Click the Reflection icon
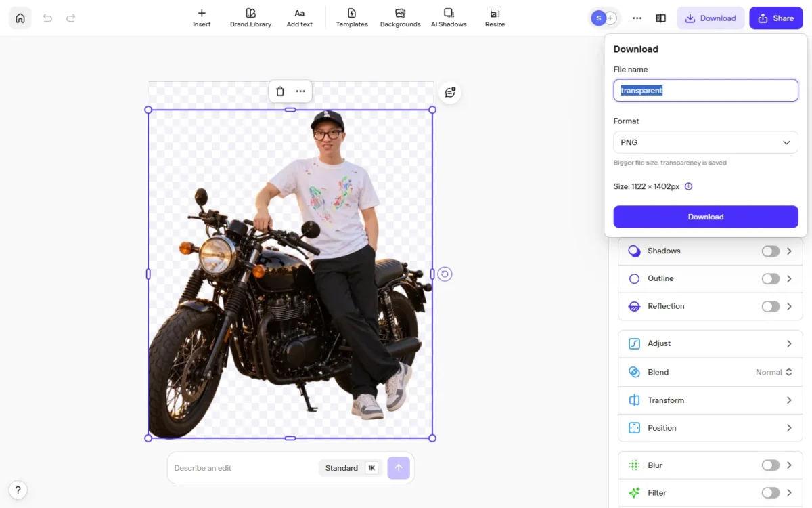The height and width of the screenshot is (508, 812). [x=634, y=307]
